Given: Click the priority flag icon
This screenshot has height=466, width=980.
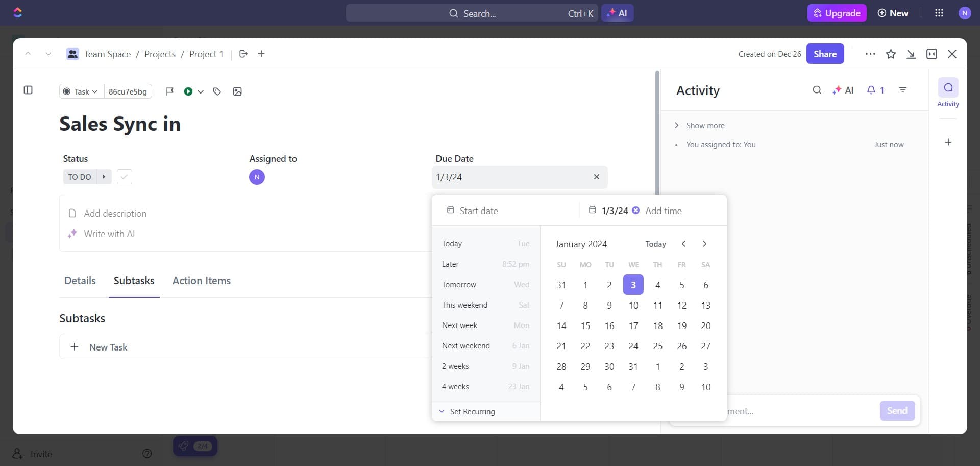Looking at the screenshot, I should [170, 91].
